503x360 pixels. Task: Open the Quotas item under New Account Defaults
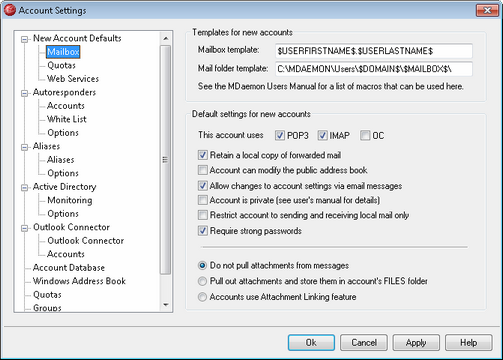(x=61, y=65)
